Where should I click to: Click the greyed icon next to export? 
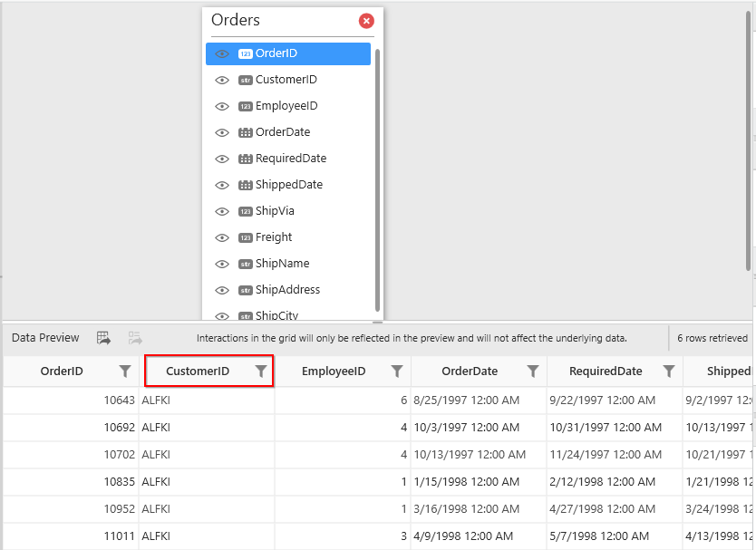pyautogui.click(x=135, y=338)
